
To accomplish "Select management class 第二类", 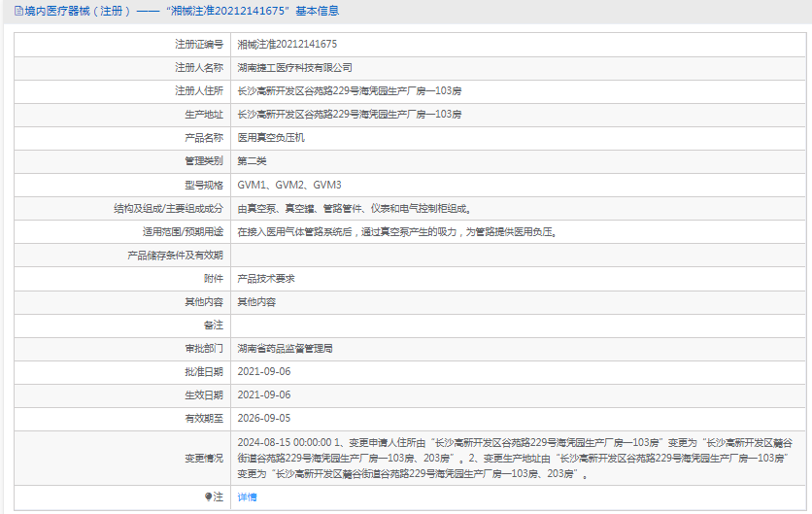I will pos(252,161).
